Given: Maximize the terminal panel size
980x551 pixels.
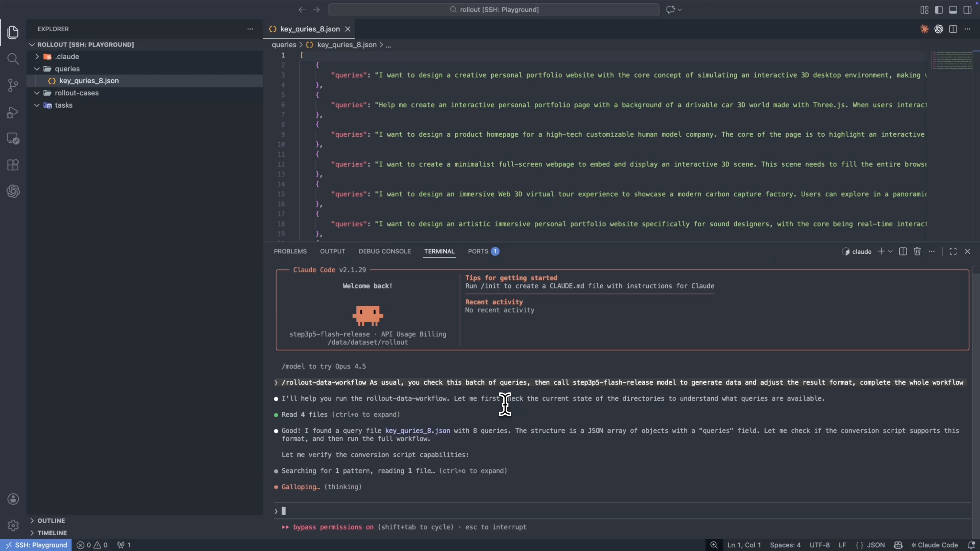Looking at the screenshot, I should (x=953, y=251).
